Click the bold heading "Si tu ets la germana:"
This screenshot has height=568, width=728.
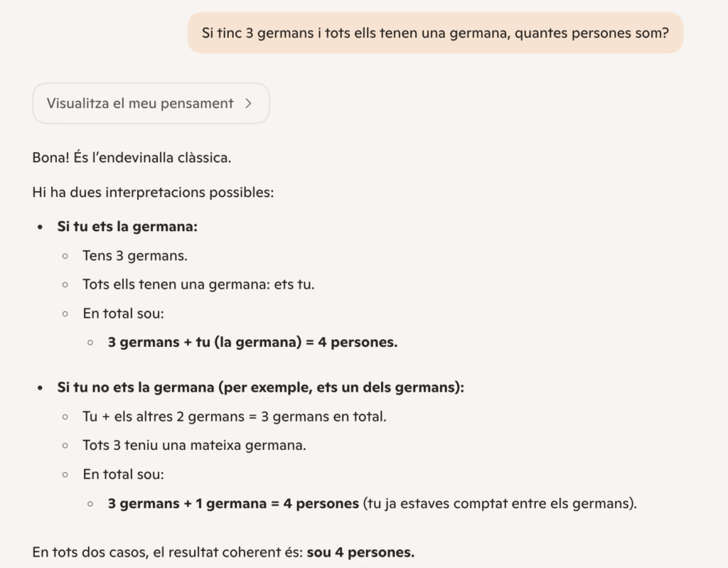coord(127,227)
